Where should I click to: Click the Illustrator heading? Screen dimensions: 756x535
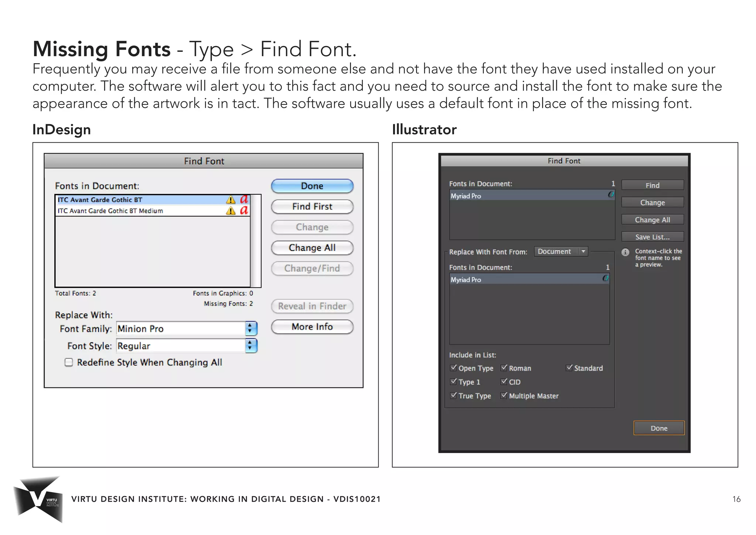pyautogui.click(x=424, y=130)
